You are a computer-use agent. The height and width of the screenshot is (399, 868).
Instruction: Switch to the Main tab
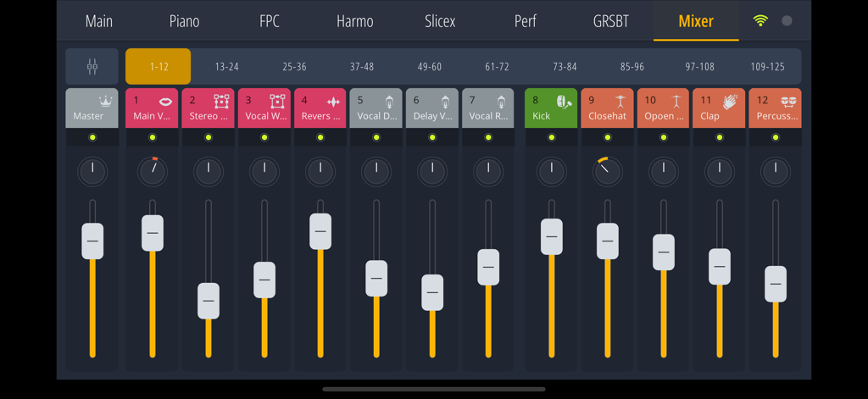99,21
